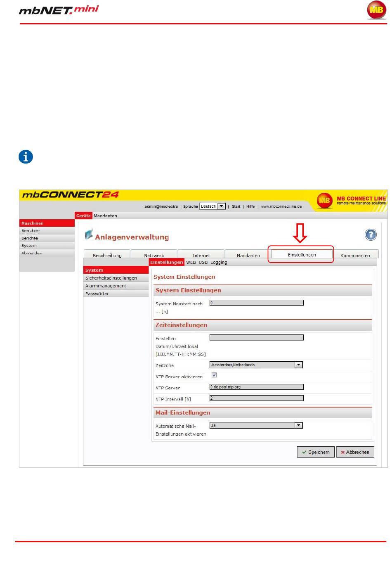Select the Geräte top tab
The image size is (392, 569).
[83, 216]
